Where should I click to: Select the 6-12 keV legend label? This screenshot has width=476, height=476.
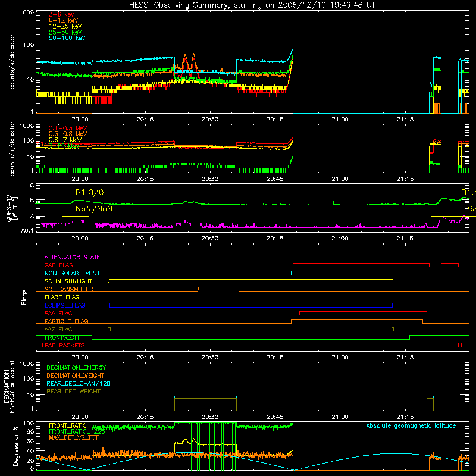click(x=64, y=20)
